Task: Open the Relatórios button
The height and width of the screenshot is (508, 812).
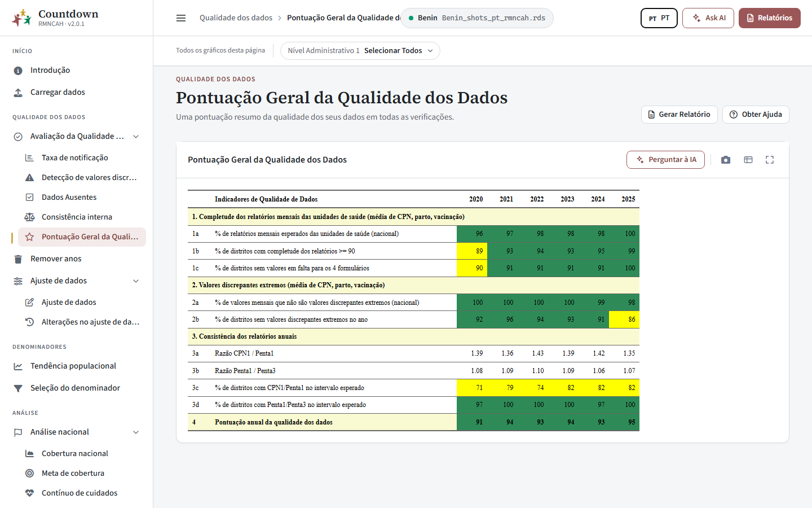Action: point(770,18)
